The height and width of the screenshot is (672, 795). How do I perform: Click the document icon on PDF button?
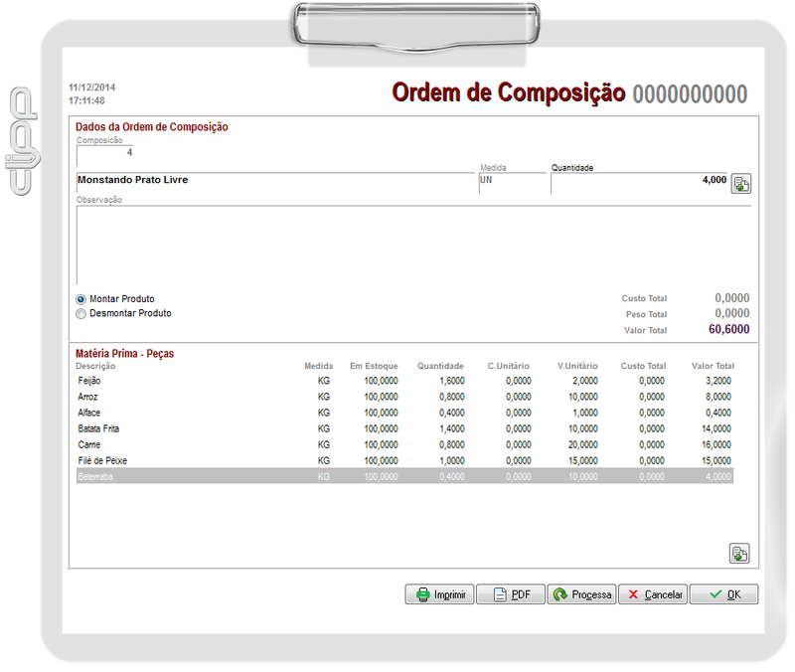coord(498,594)
